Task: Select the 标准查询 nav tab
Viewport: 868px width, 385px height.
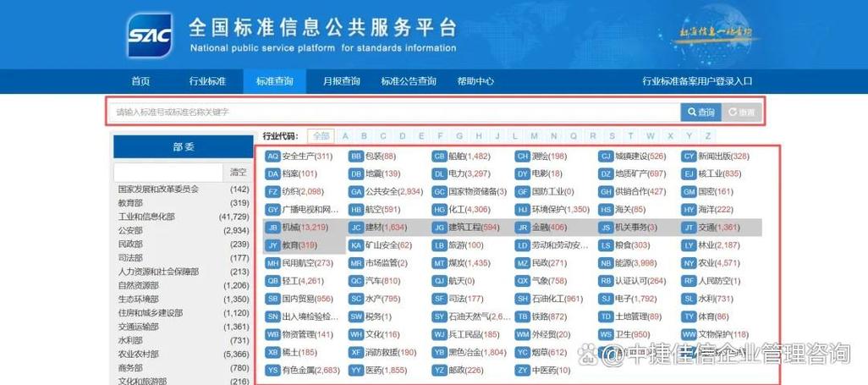Action: pyautogui.click(x=275, y=81)
